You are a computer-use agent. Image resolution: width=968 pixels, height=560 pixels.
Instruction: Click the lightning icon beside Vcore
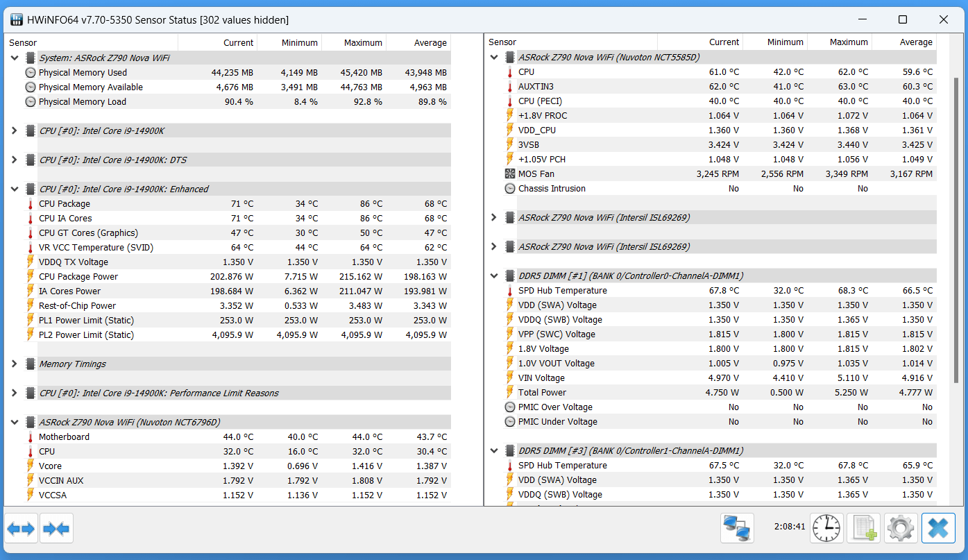click(x=31, y=466)
